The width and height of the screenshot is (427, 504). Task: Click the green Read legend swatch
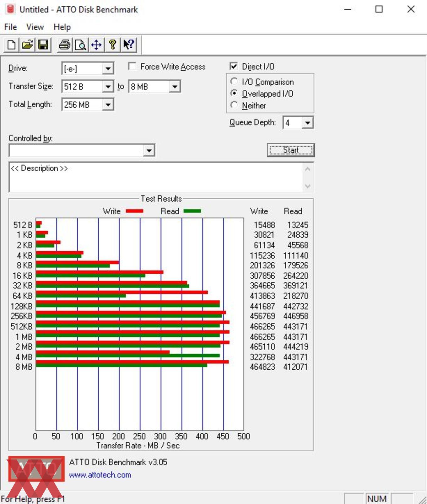coord(192,211)
